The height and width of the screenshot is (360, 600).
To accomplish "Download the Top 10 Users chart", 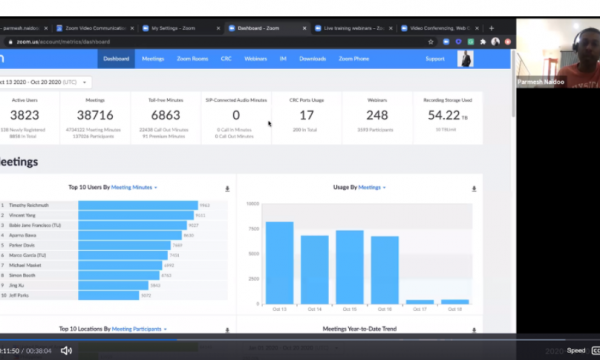I will (x=227, y=189).
